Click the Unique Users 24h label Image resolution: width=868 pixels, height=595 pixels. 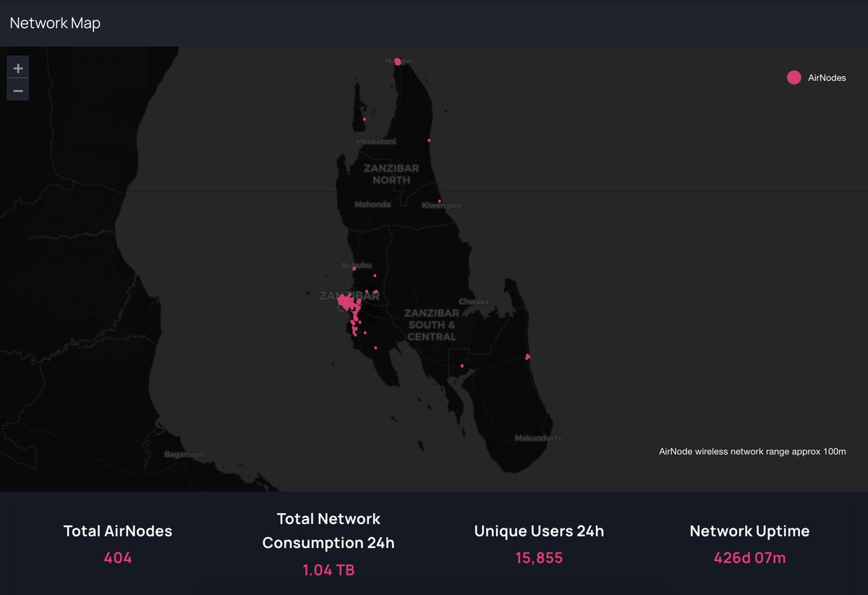pos(539,531)
